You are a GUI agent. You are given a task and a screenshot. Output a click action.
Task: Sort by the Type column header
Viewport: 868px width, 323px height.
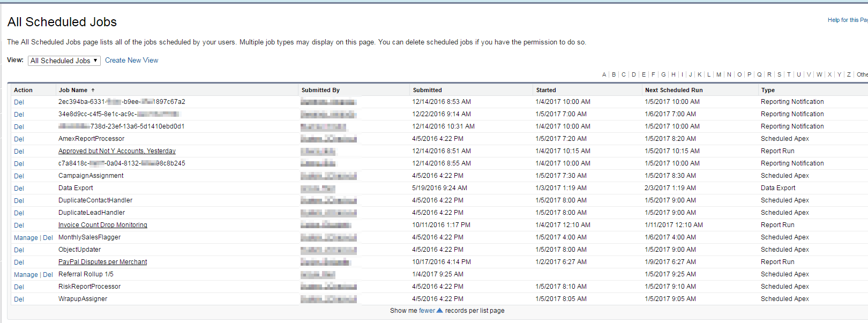pos(768,90)
